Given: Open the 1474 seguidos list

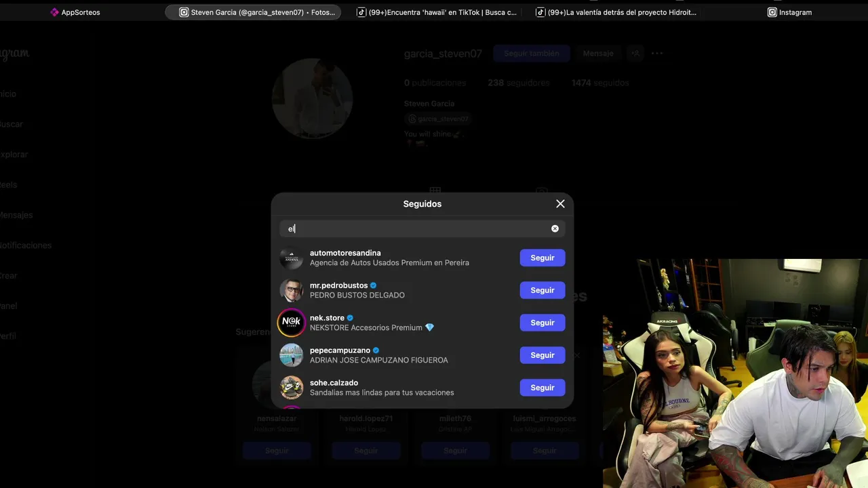Looking at the screenshot, I should point(600,83).
